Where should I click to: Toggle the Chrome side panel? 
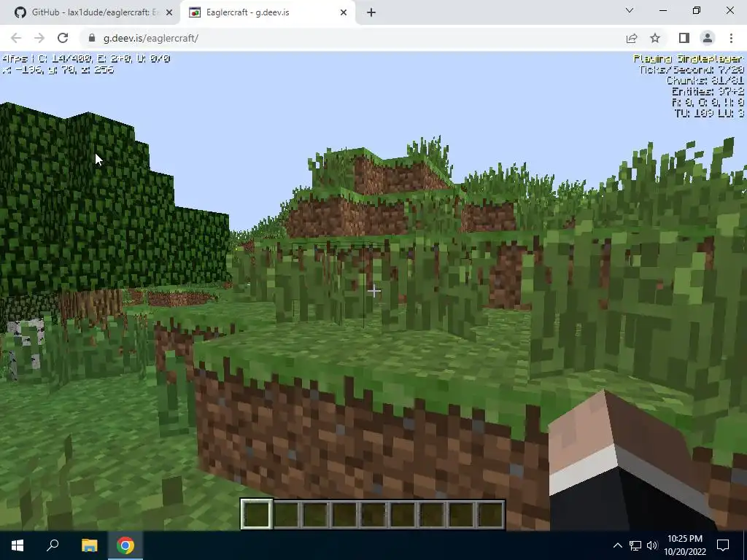[x=684, y=38]
